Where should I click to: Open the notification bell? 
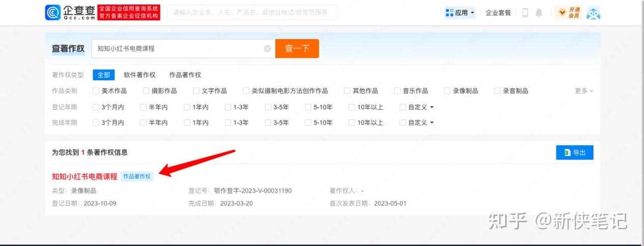tap(539, 13)
